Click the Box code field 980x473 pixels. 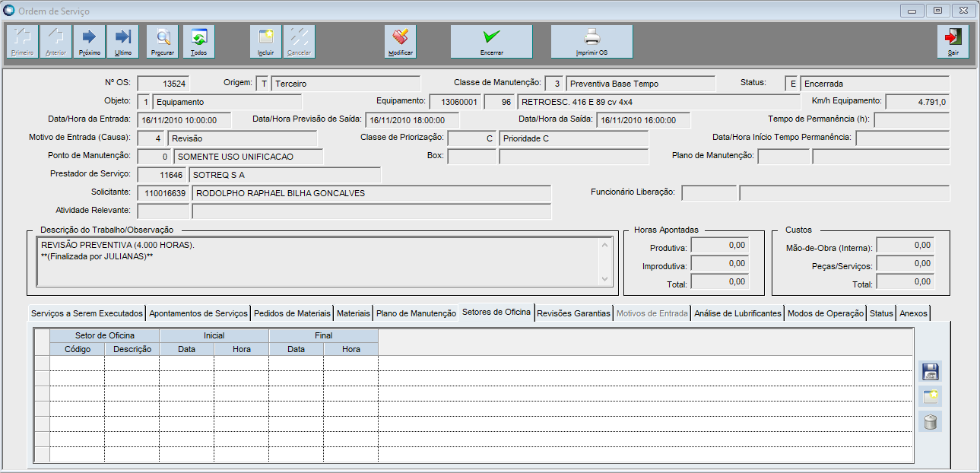[472, 157]
